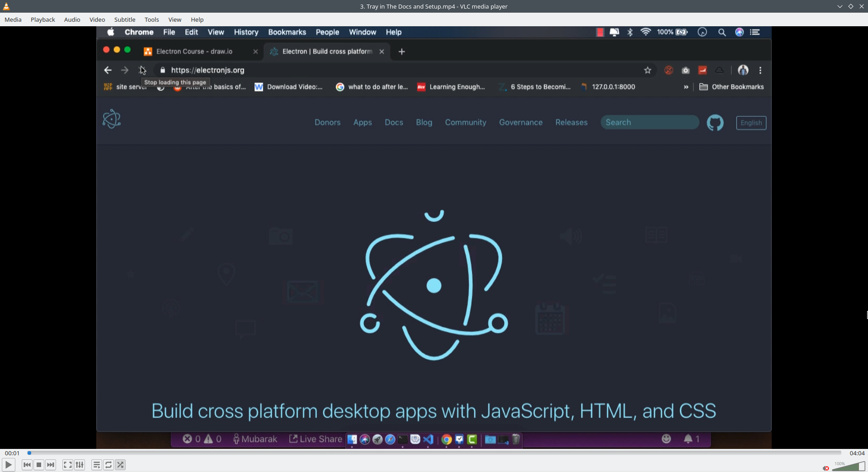Click the Safari compass icon in dock
The image size is (868, 472).
tap(390, 439)
